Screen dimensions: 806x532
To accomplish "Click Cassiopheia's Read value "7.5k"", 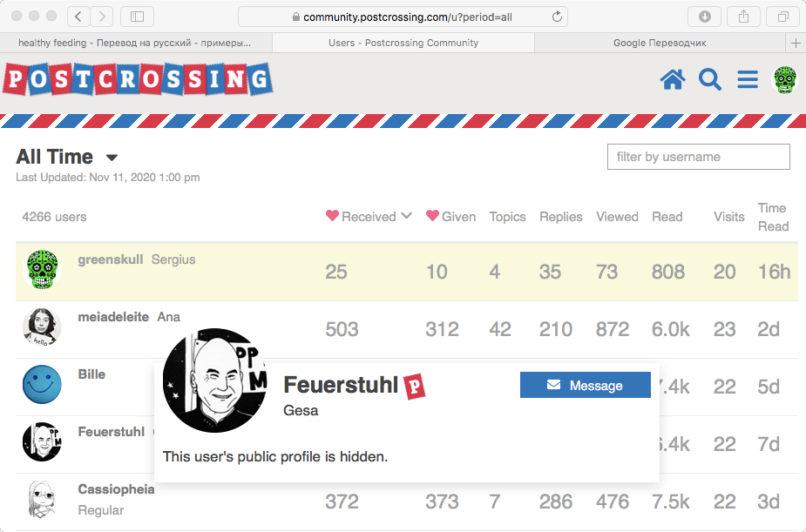I will [x=671, y=502].
